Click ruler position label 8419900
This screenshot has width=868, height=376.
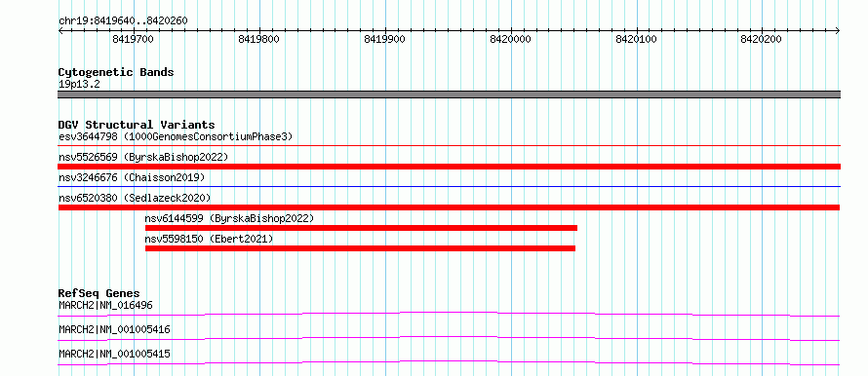pos(384,39)
